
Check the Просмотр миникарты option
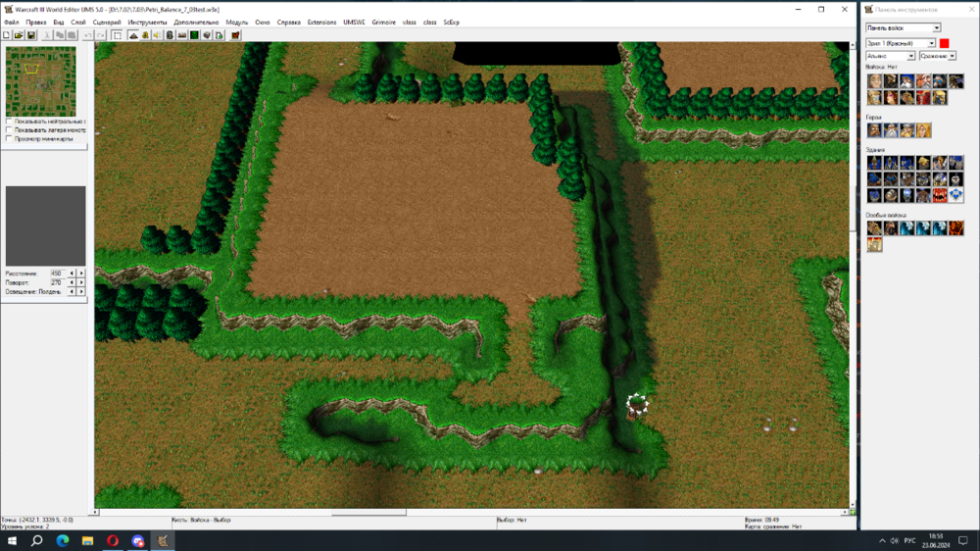tap(9, 138)
